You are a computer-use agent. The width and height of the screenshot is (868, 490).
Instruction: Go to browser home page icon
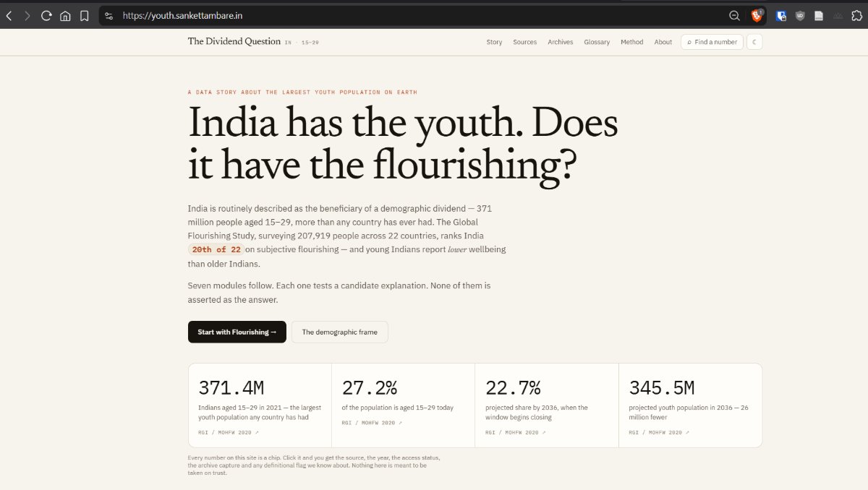(65, 15)
